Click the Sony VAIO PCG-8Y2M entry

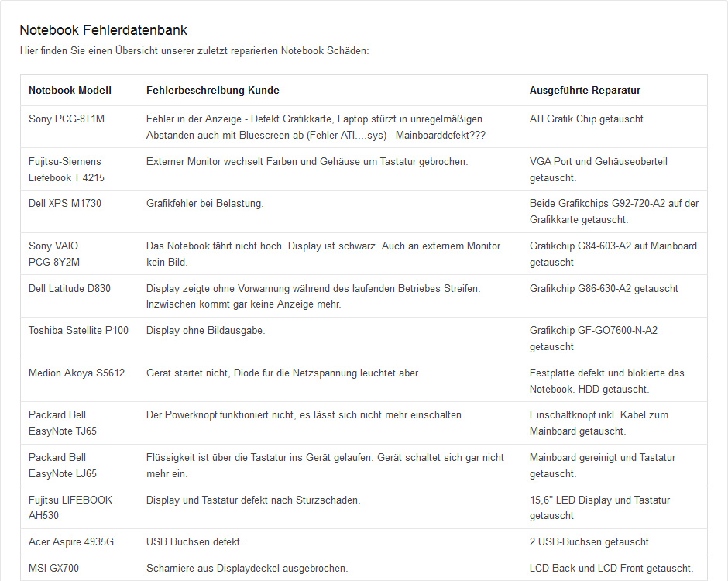[x=54, y=254]
